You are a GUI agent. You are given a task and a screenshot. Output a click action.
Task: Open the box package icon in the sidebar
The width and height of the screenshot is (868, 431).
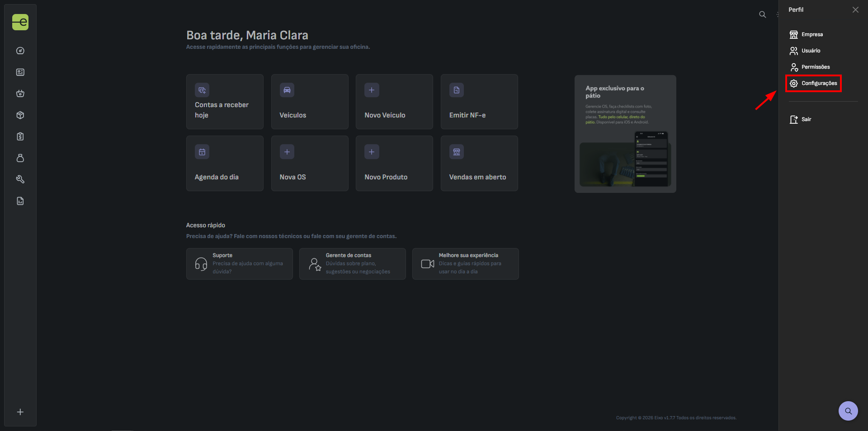20,115
